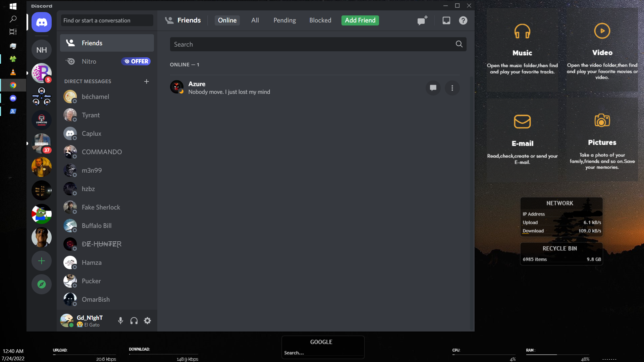Switch to the All friends tab
Image resolution: width=644 pixels, height=362 pixels.
(255, 20)
